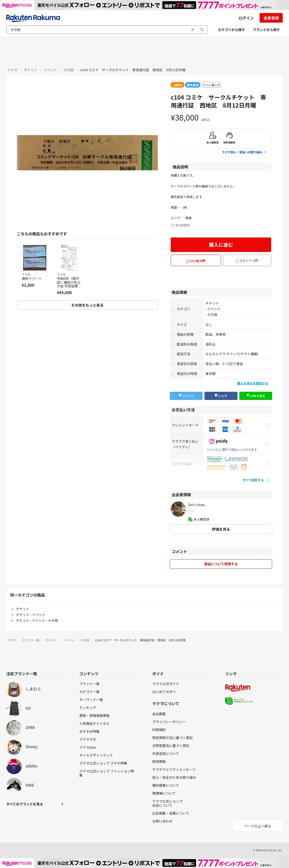The height and width of the screenshot is (868, 289).
Task: Clear the search field with the X icon
Action: 193,30
